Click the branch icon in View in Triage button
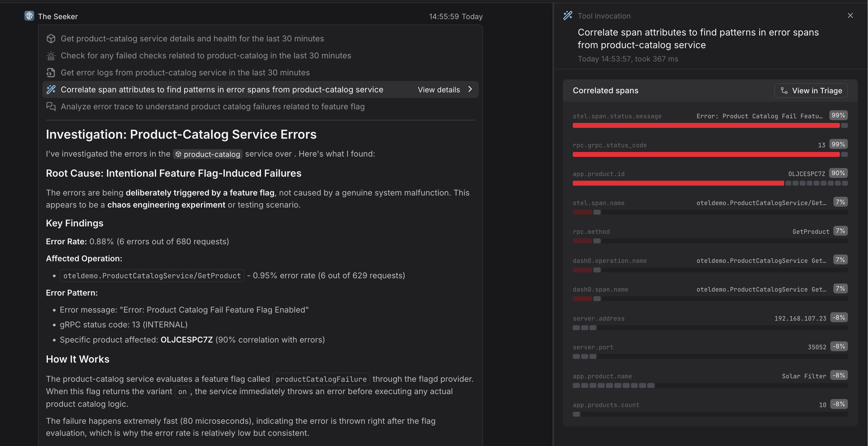Screen dimensions: 868x446 784,90
